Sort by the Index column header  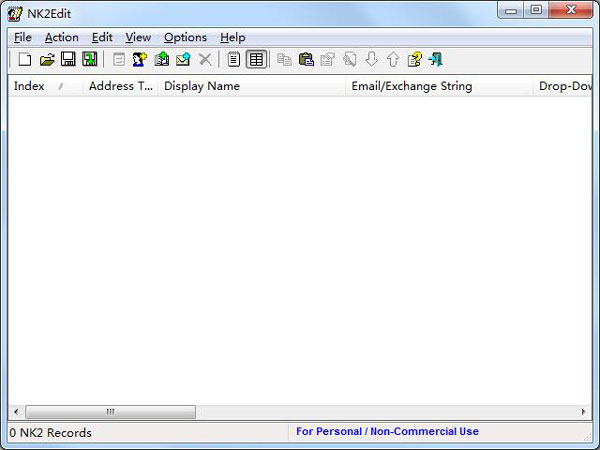point(45,86)
